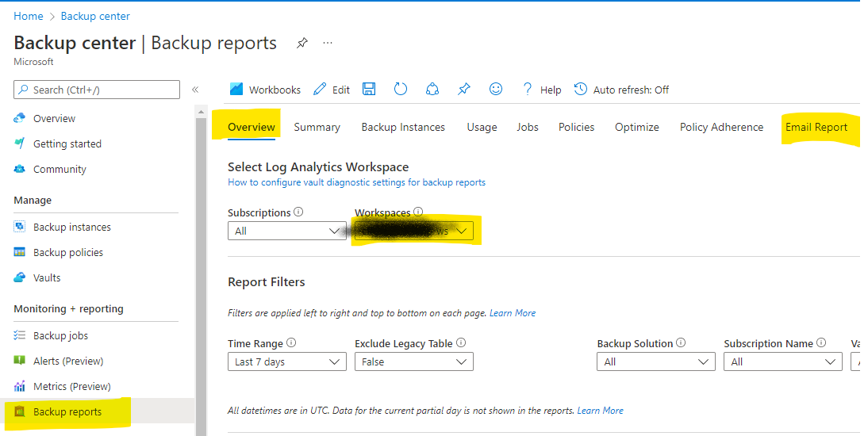Click Home breadcrumb link
Image resolution: width=868 pixels, height=436 pixels.
pos(29,16)
